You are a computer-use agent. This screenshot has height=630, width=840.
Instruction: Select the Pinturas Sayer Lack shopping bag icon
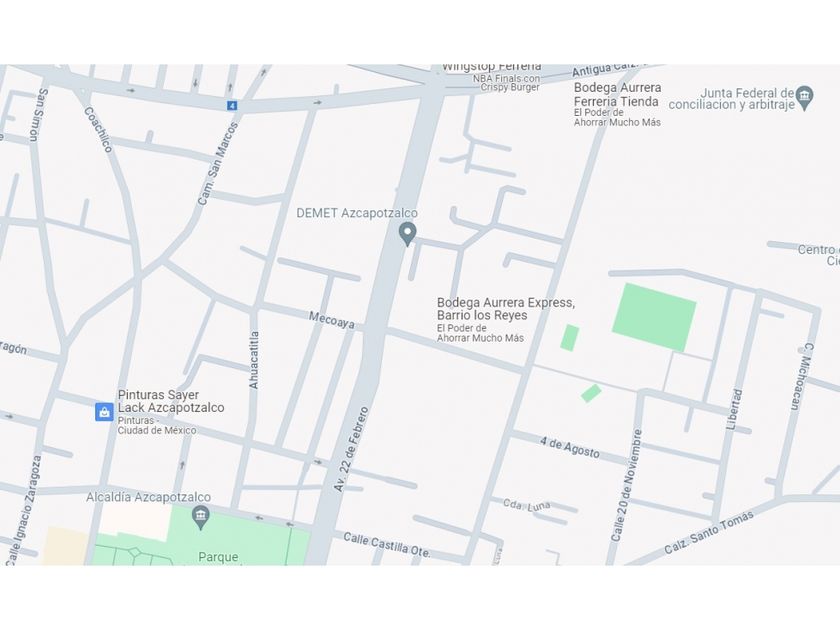(104, 412)
